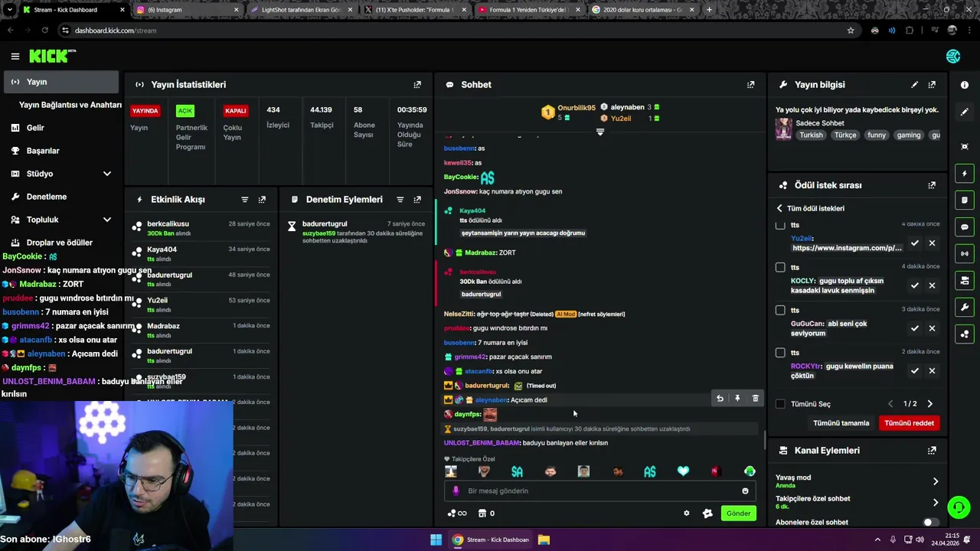Pop out the Sohbet chat panel
980x551 pixels.
pyautogui.click(x=750, y=85)
